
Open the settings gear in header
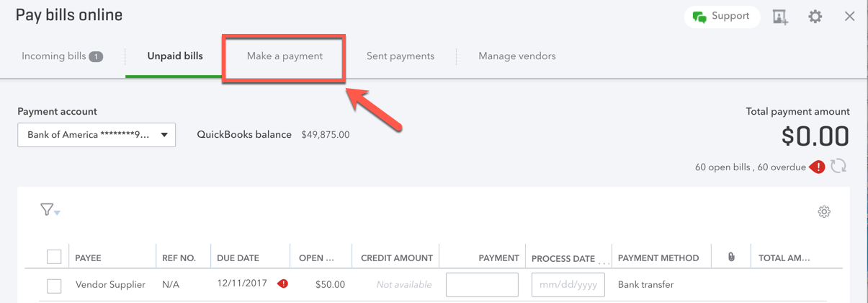[815, 17]
